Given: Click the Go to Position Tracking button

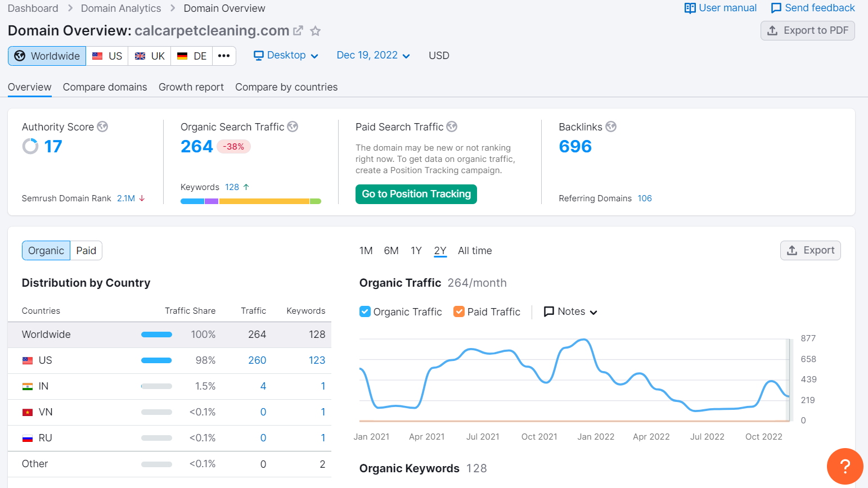Looking at the screenshot, I should [416, 194].
